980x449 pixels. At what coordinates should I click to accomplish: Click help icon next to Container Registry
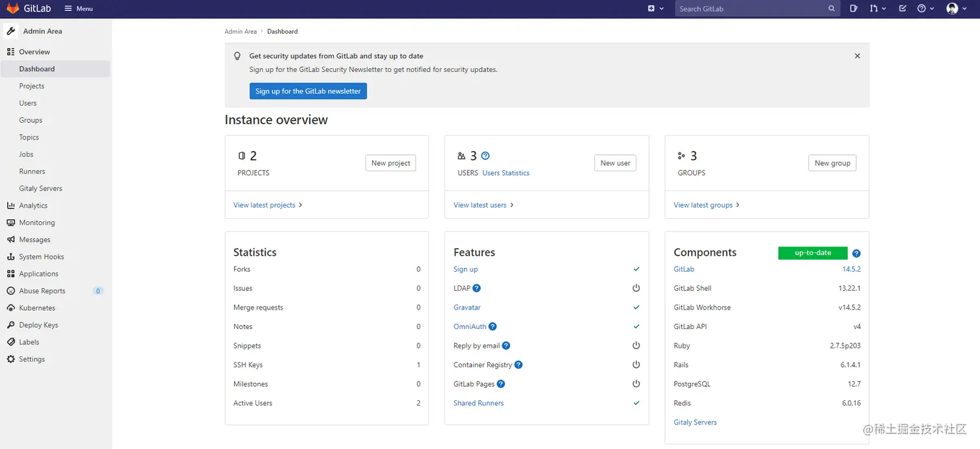[x=519, y=365]
